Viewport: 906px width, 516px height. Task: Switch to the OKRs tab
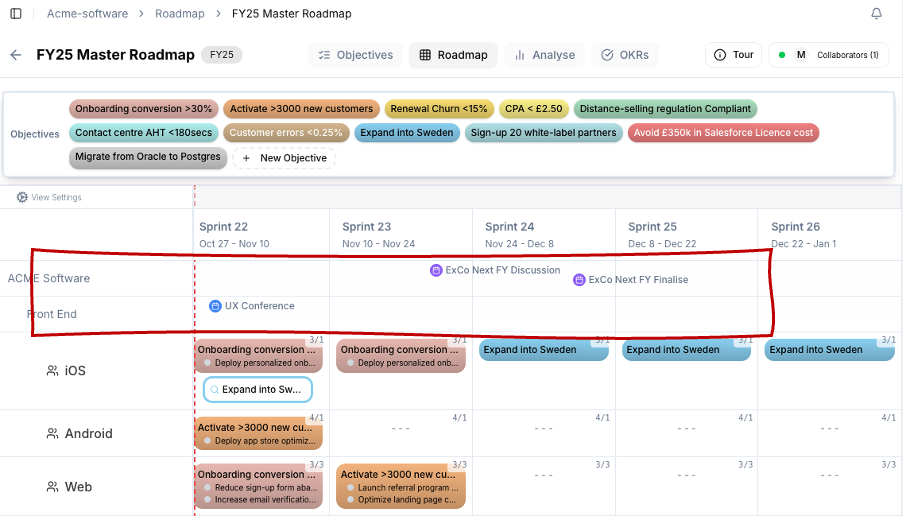625,55
